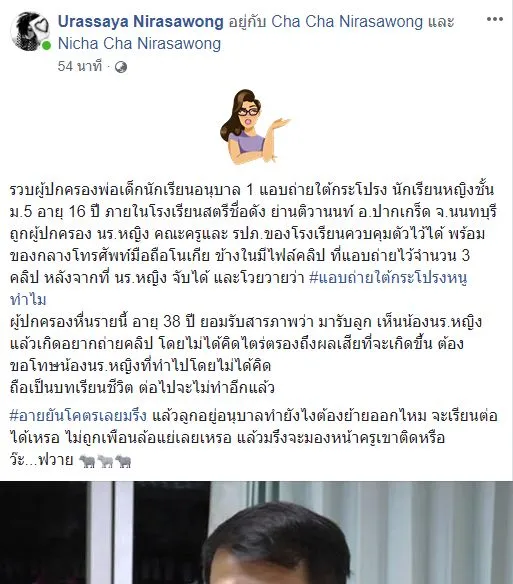
Task: Click the middle buffalo emoji
Action: (105, 461)
